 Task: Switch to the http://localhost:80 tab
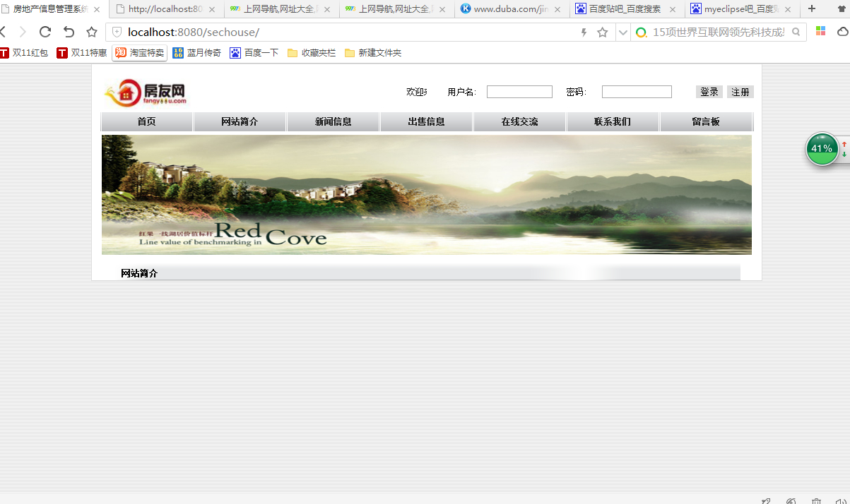(x=165, y=9)
